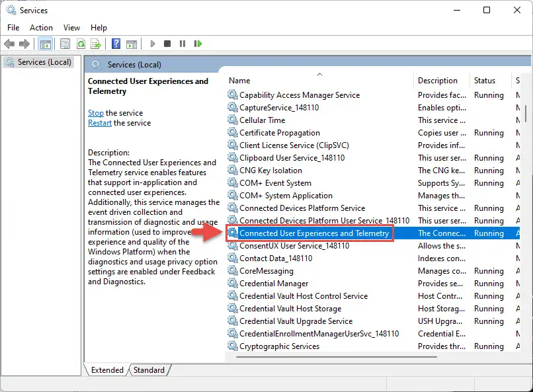Toggle the Show/Hide Console Tree icon
Image resolution: width=533 pixels, height=392 pixels.
(x=44, y=44)
